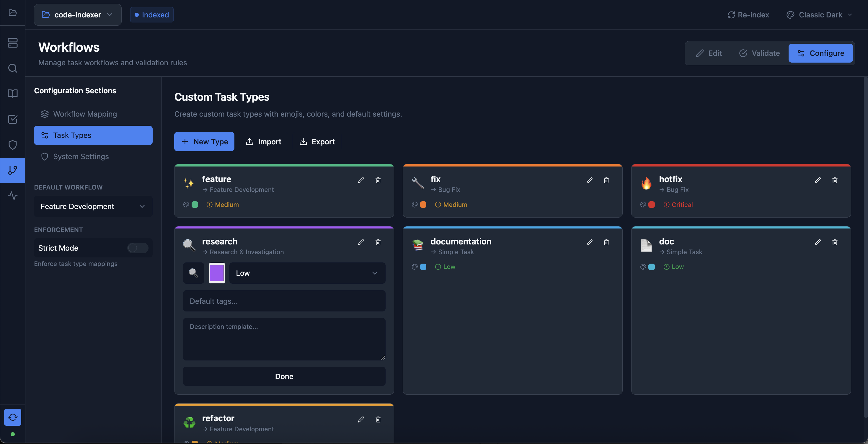
Task: Open the Classic Dark theme dropdown
Action: click(x=820, y=15)
